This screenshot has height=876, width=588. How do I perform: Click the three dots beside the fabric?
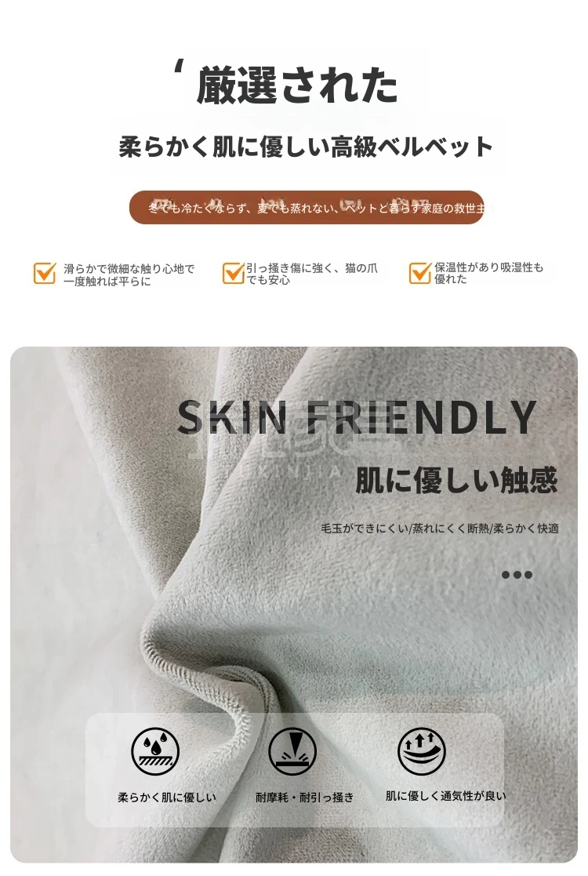517,574
